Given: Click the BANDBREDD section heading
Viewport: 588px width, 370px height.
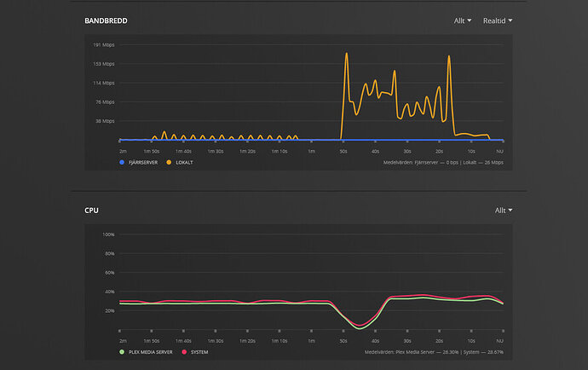Looking at the screenshot, I should 107,21.
